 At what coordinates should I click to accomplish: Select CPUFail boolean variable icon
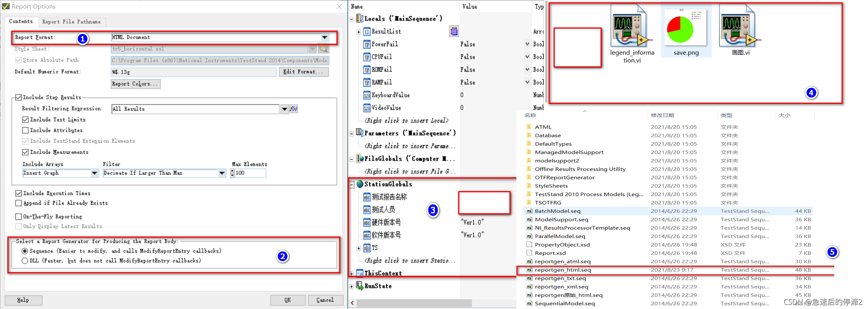(x=367, y=57)
